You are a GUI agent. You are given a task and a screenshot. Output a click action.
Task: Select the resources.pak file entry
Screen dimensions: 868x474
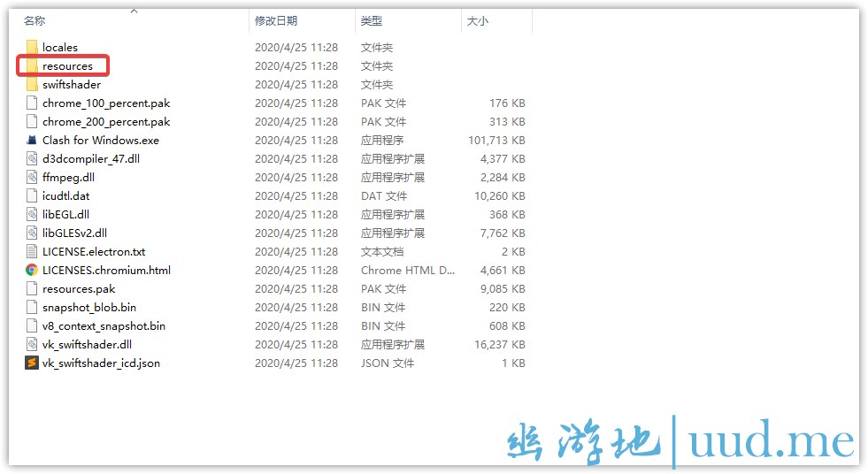[x=79, y=289]
